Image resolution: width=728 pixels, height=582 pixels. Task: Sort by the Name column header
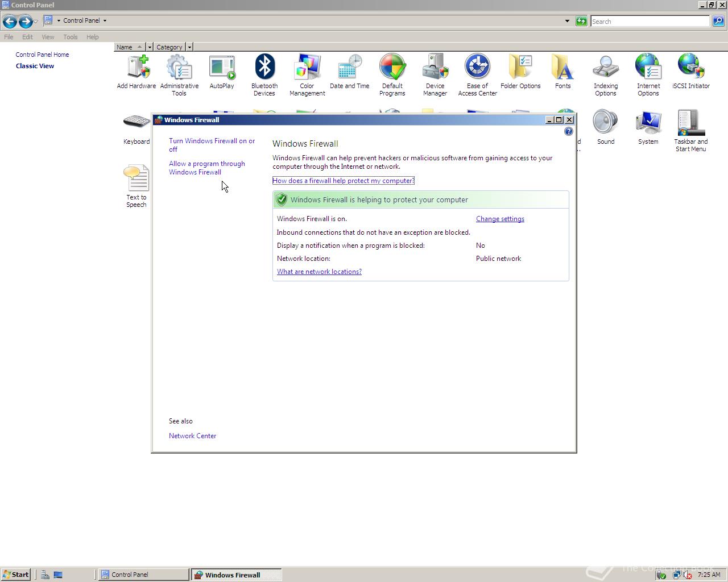(x=130, y=47)
